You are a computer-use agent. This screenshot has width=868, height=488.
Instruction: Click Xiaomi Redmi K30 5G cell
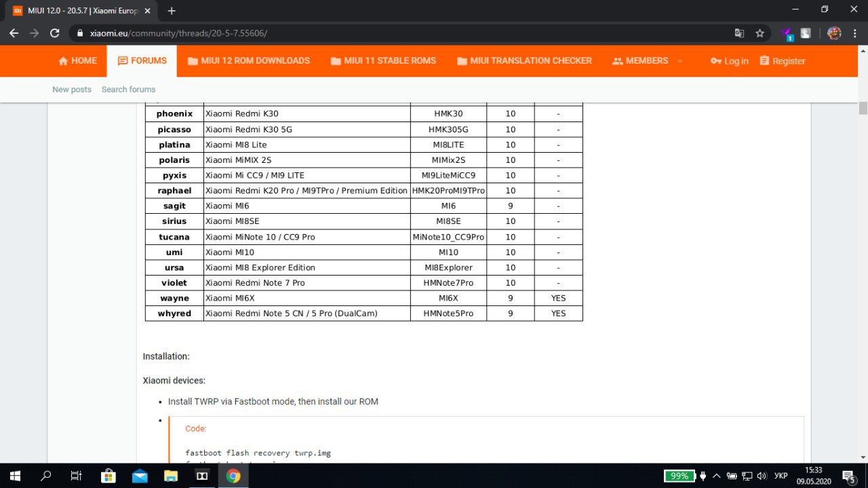pos(307,130)
